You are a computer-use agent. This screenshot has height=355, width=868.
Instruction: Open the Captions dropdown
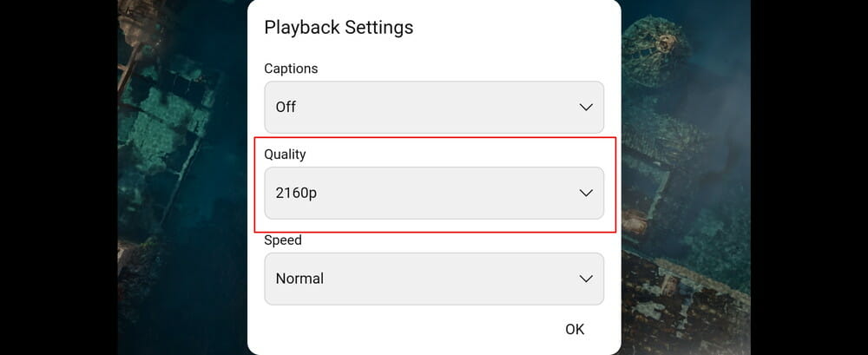(x=433, y=108)
